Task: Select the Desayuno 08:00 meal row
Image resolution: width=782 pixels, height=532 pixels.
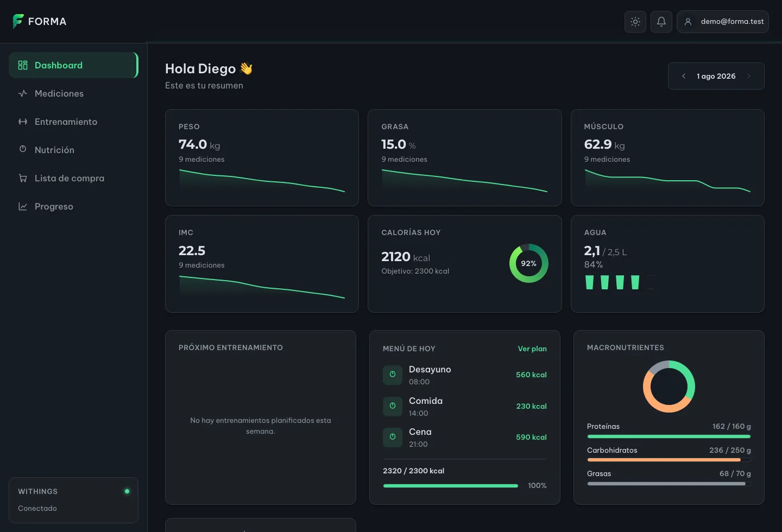Action: coord(465,375)
